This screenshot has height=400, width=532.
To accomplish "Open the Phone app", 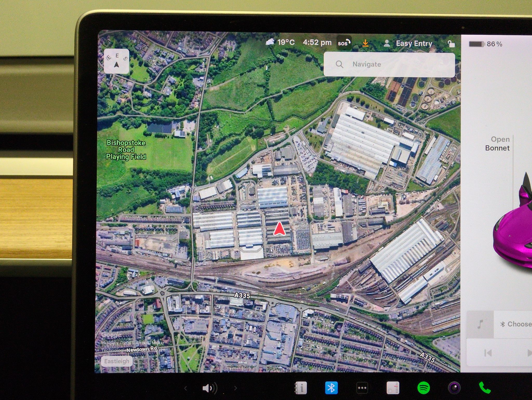I will pyautogui.click(x=485, y=388).
